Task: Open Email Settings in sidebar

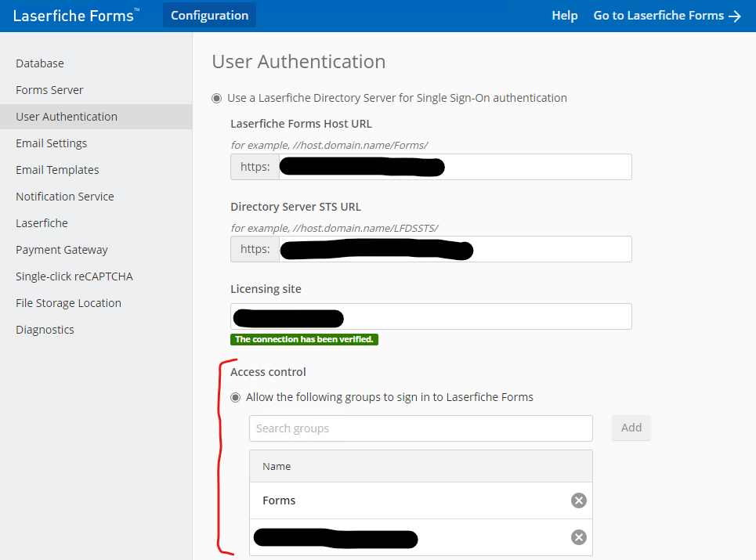Action: (x=51, y=143)
